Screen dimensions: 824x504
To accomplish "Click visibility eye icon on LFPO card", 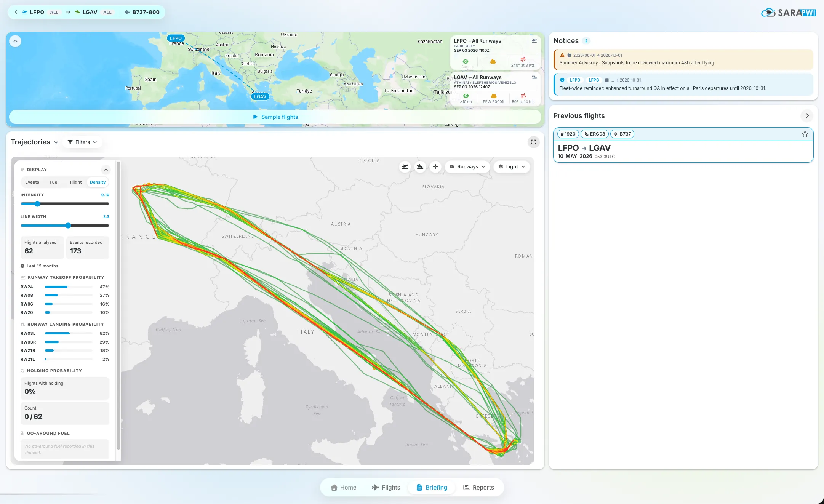I will point(466,61).
